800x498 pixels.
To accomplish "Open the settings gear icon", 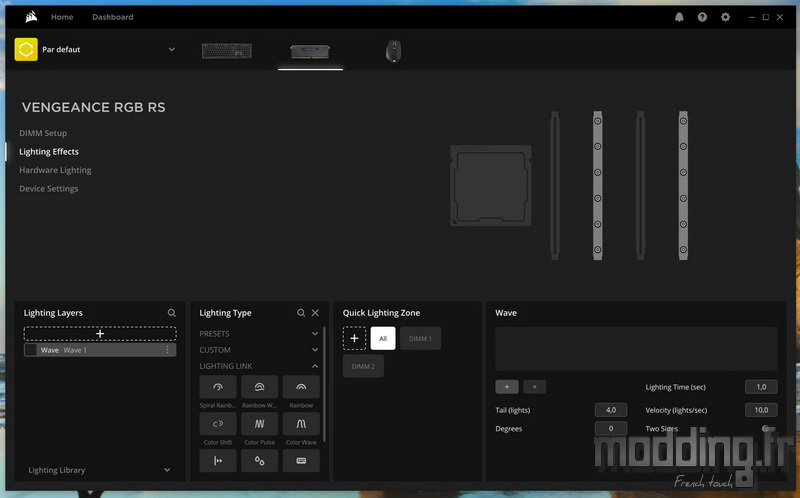I will pos(725,17).
